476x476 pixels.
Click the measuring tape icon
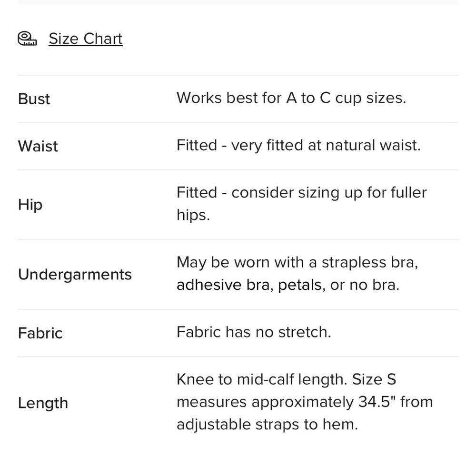click(27, 39)
